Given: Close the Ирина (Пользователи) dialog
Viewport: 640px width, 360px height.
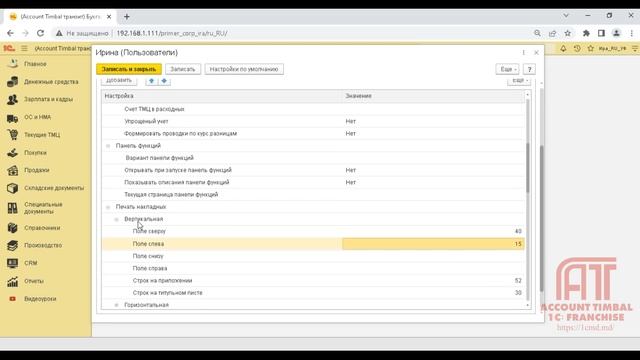Looking at the screenshot, I should pos(536,53).
